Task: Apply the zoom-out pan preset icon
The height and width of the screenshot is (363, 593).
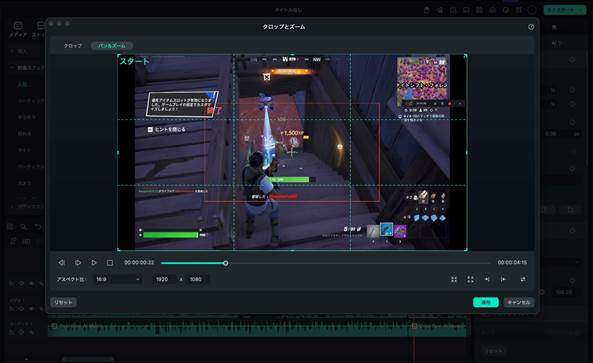Action: coord(470,279)
